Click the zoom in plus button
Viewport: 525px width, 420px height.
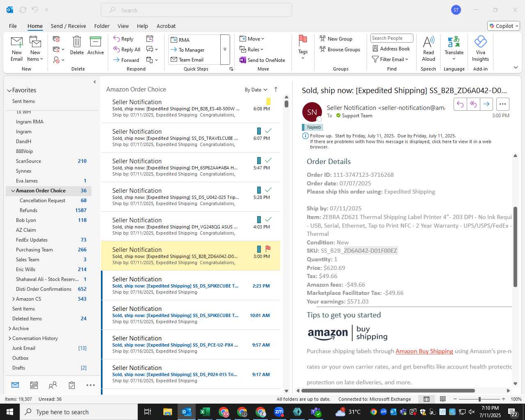tap(503, 399)
